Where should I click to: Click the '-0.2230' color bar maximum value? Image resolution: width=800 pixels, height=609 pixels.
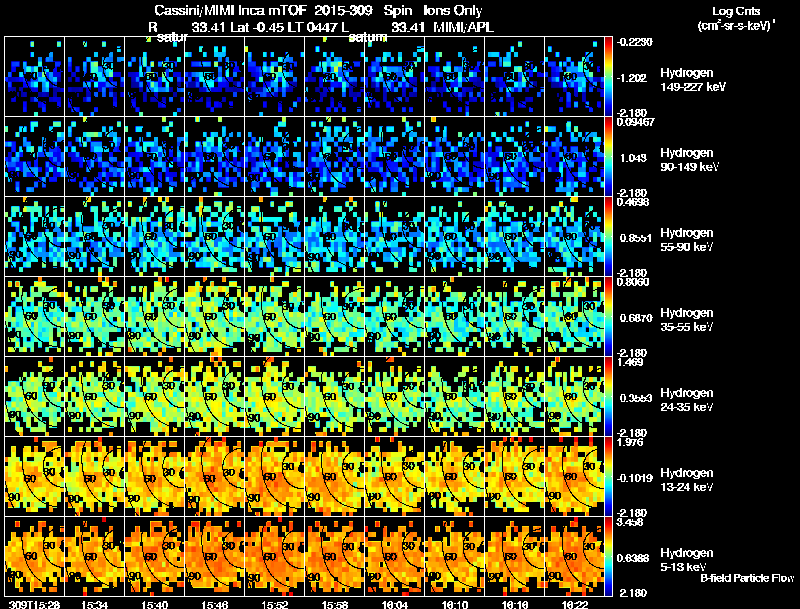(635, 42)
